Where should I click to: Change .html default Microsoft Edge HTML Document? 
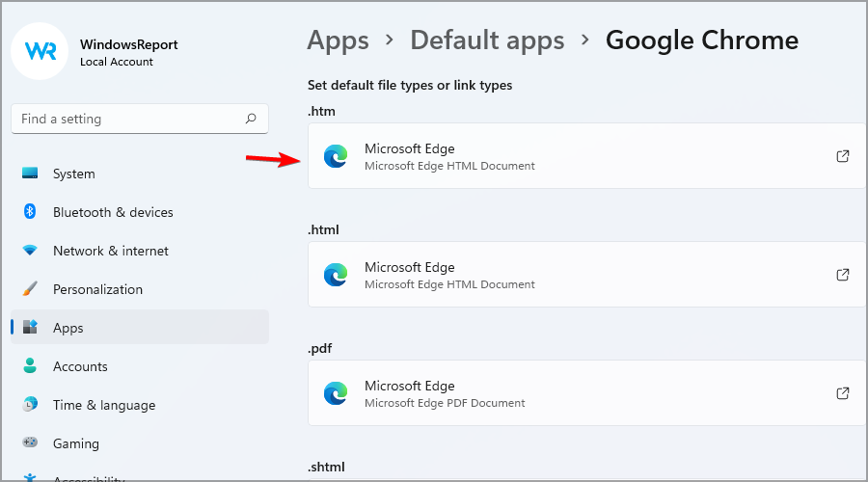(x=579, y=275)
